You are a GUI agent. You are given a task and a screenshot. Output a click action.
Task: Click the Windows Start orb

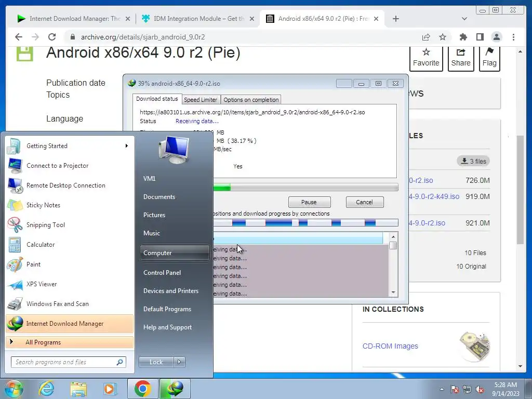pyautogui.click(x=14, y=389)
